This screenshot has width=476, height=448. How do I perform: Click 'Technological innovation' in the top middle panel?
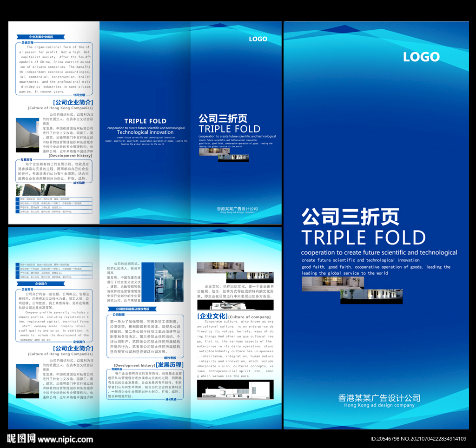[145, 132]
